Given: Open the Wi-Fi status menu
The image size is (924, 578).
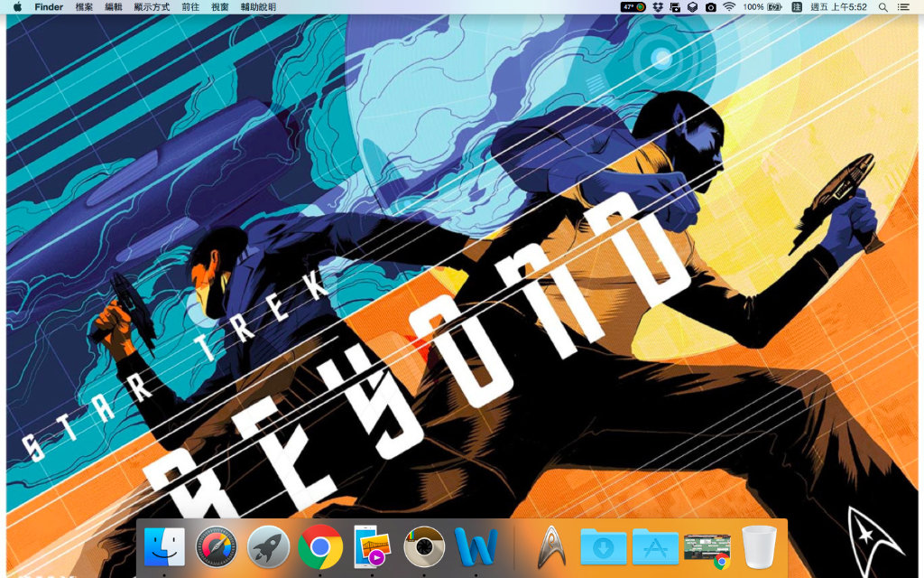Looking at the screenshot, I should pos(729,7).
